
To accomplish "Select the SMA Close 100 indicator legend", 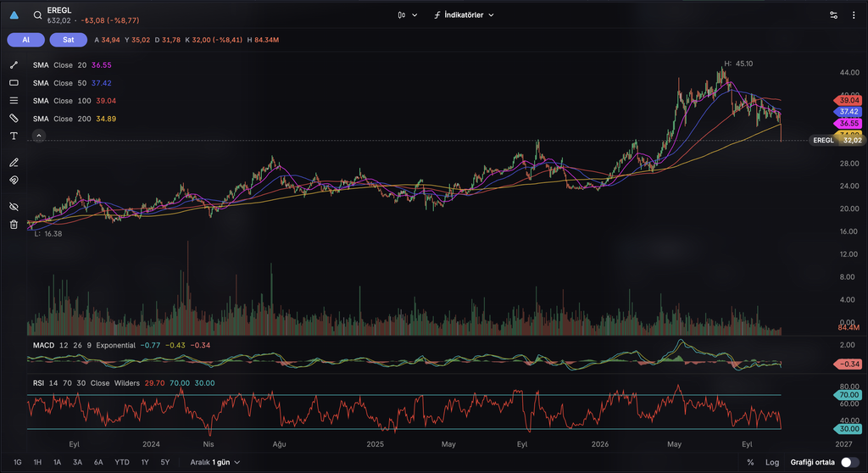I will click(75, 101).
